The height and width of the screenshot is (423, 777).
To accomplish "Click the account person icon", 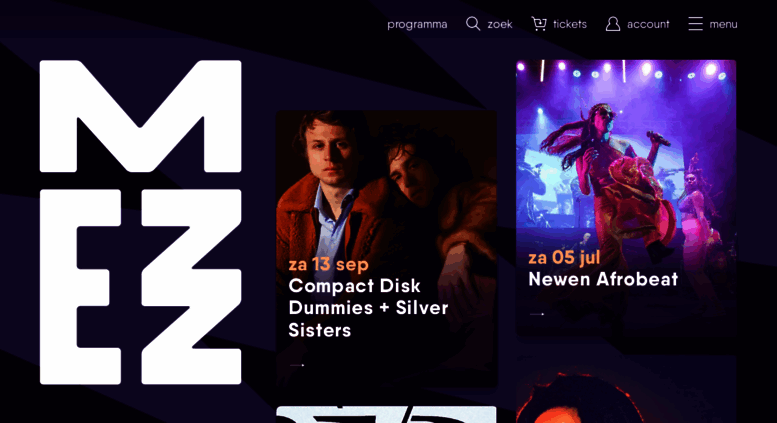I will tap(612, 24).
